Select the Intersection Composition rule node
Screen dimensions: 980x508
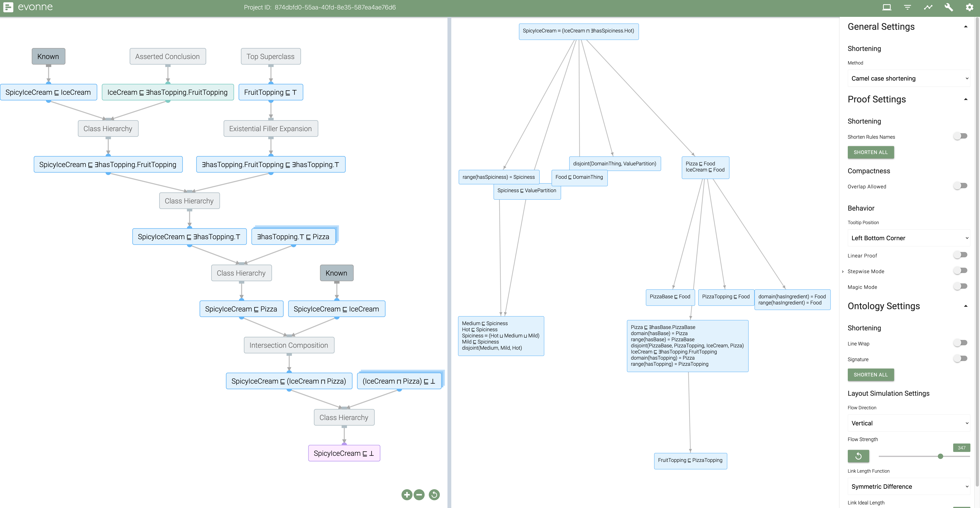289,345
